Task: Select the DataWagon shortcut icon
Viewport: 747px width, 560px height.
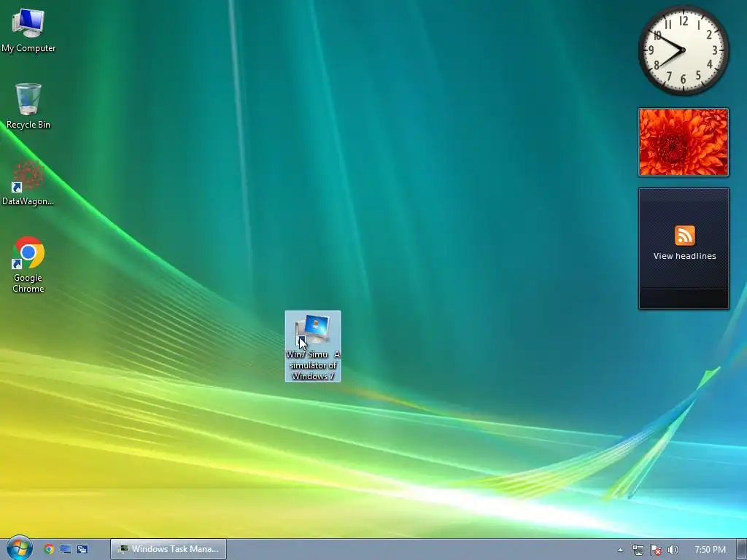Action: tap(28, 183)
